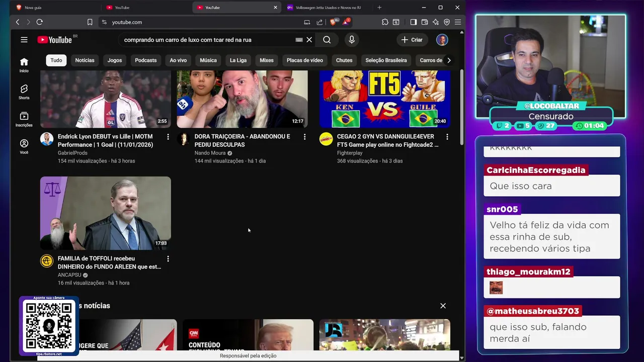Select the Podcasts filter chip

(x=146, y=60)
